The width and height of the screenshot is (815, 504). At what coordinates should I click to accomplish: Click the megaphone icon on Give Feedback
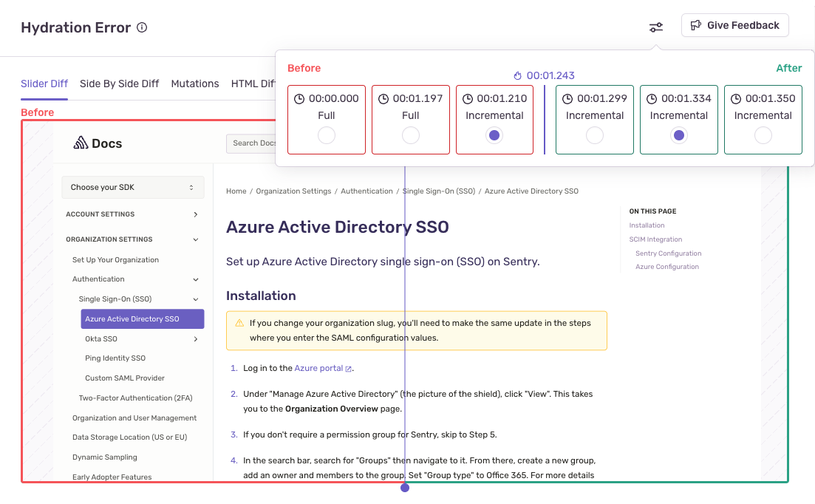click(695, 25)
